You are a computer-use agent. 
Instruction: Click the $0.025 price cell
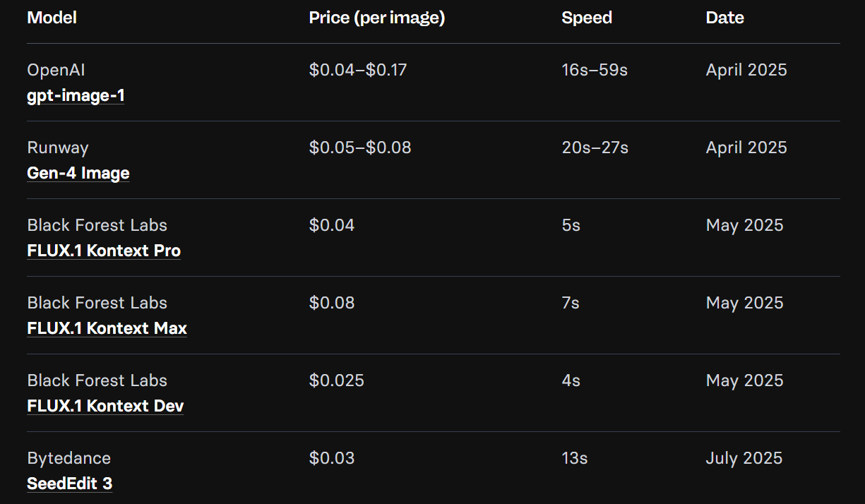336,380
